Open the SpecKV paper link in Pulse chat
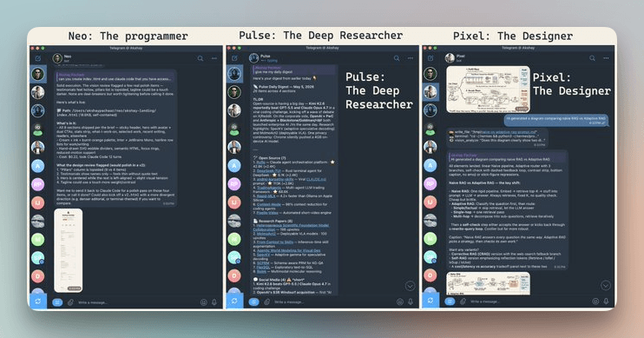 (x=263, y=255)
